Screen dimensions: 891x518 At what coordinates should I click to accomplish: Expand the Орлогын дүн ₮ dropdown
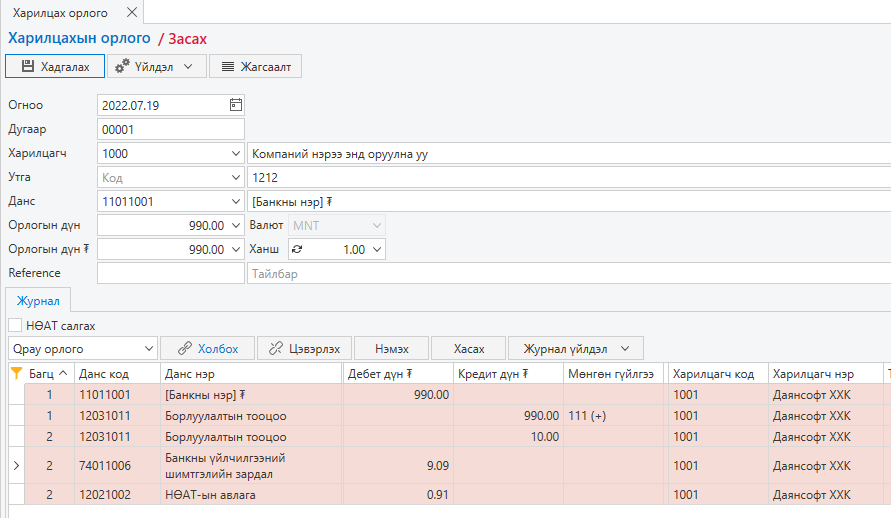coord(236,249)
